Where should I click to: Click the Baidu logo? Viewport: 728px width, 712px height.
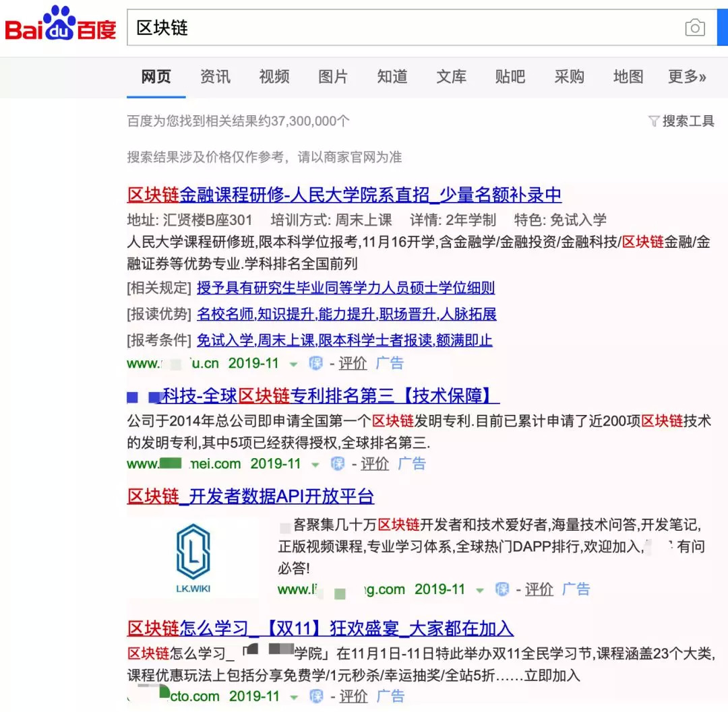point(61,26)
